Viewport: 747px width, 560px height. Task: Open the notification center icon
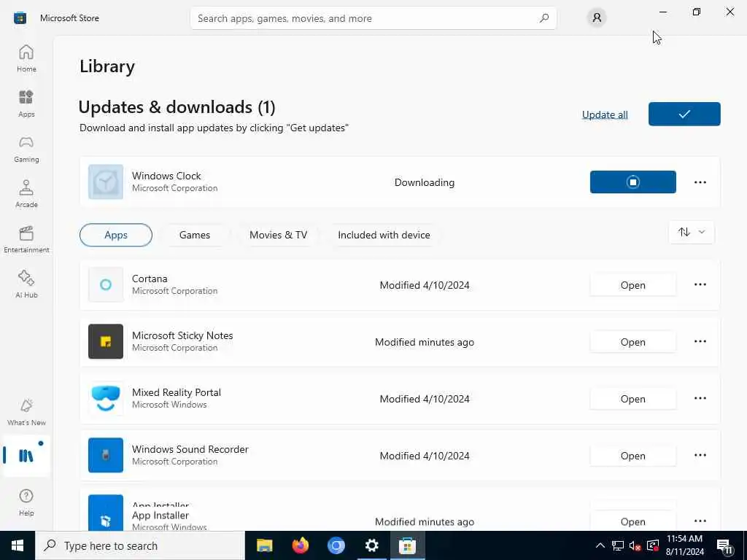click(x=724, y=545)
